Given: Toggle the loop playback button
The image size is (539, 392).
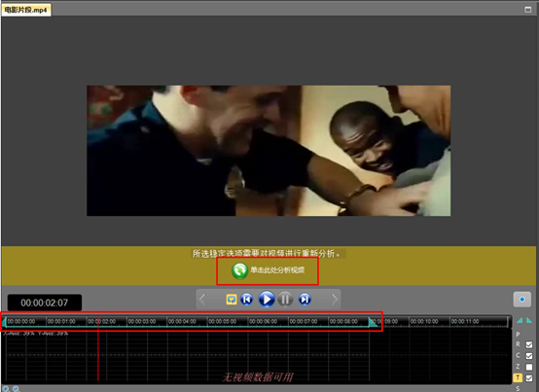Looking at the screenshot, I should 232,300.
